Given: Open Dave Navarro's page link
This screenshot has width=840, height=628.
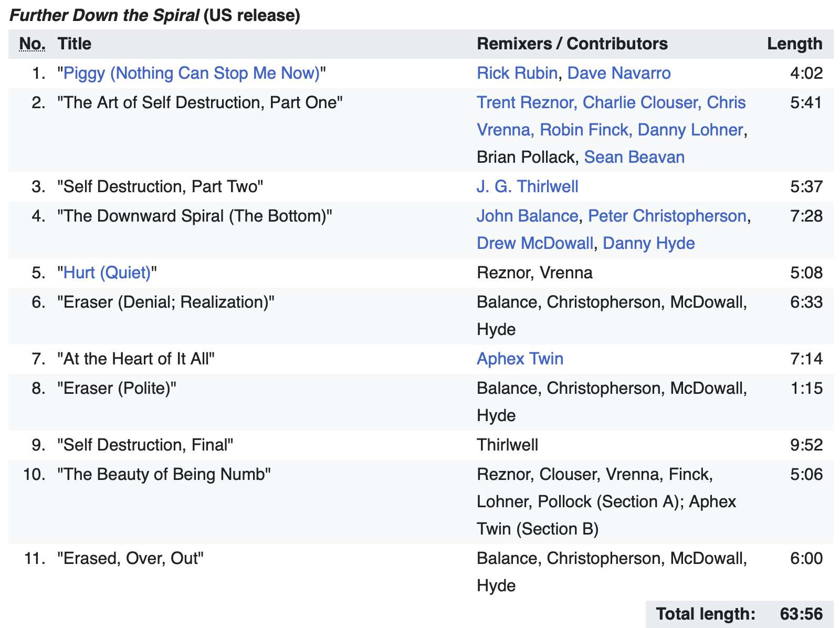Looking at the screenshot, I should point(619,73).
